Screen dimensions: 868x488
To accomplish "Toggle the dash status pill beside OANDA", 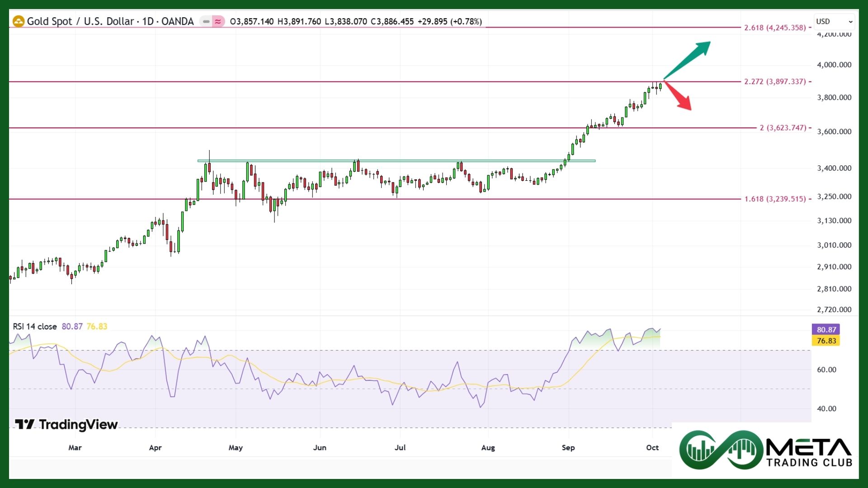I will [x=206, y=21].
